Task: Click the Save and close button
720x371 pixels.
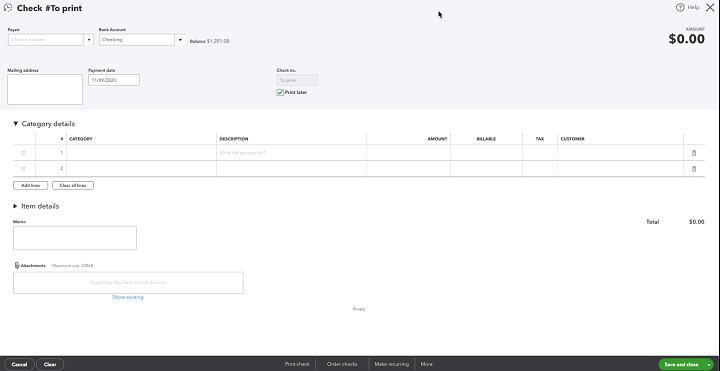Action: pyautogui.click(x=681, y=365)
